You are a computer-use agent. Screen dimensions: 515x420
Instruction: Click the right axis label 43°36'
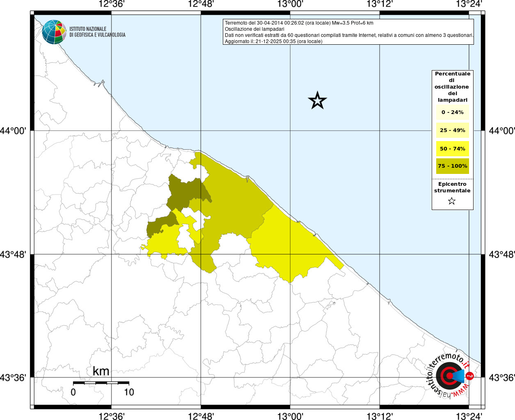coord(501,377)
